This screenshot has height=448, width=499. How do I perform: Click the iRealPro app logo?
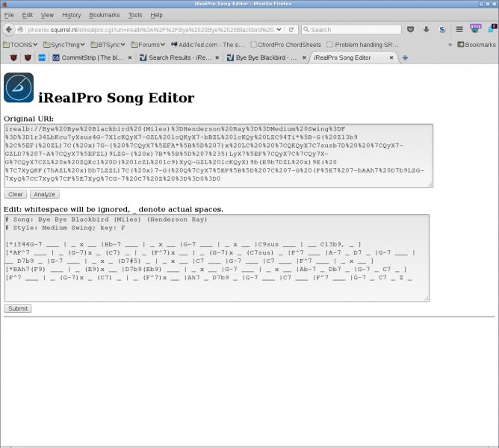pos(19,87)
